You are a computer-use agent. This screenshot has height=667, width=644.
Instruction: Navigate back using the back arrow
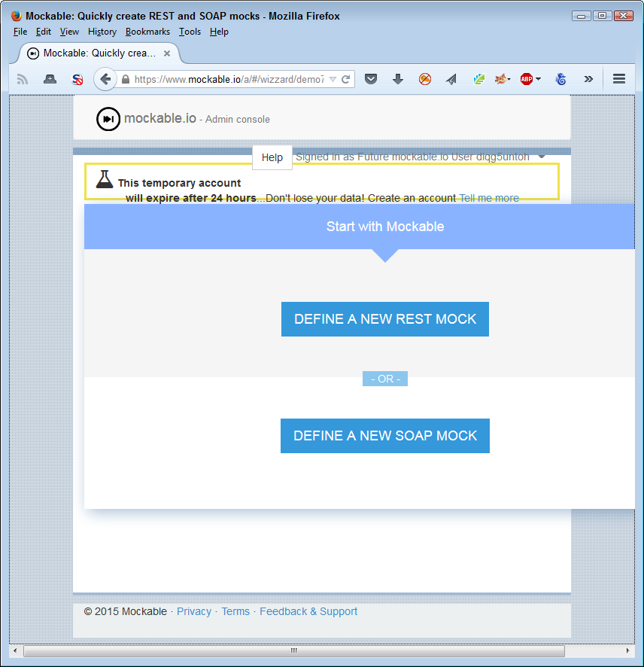coord(105,79)
